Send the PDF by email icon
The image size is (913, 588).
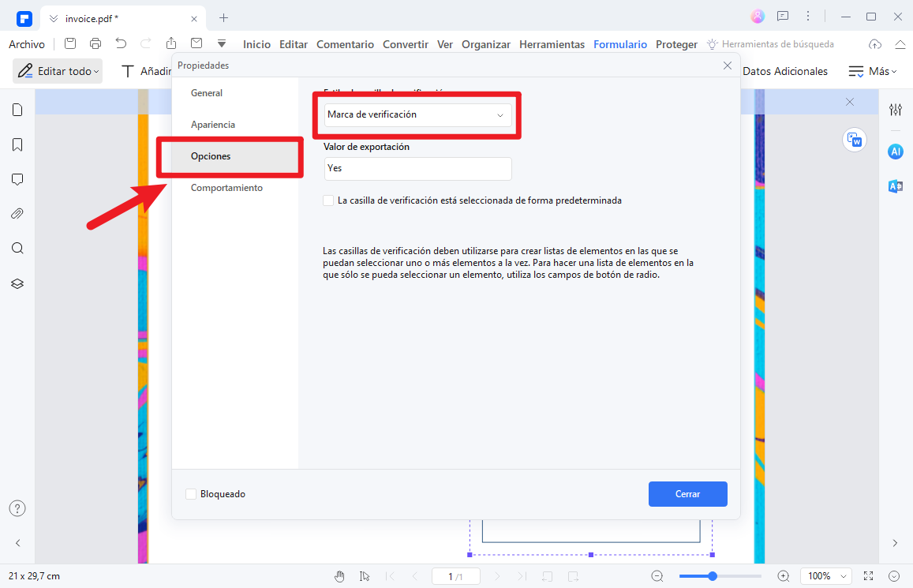(196, 43)
